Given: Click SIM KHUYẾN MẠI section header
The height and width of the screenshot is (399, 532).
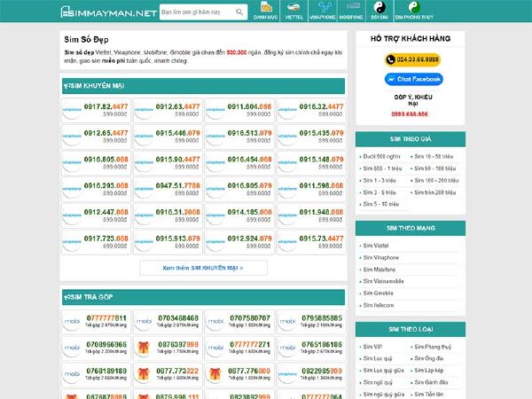Looking at the screenshot, I should (x=203, y=86).
